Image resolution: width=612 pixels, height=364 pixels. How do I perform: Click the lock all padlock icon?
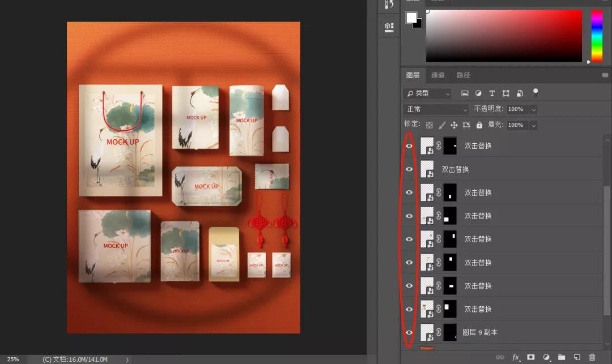(x=479, y=125)
